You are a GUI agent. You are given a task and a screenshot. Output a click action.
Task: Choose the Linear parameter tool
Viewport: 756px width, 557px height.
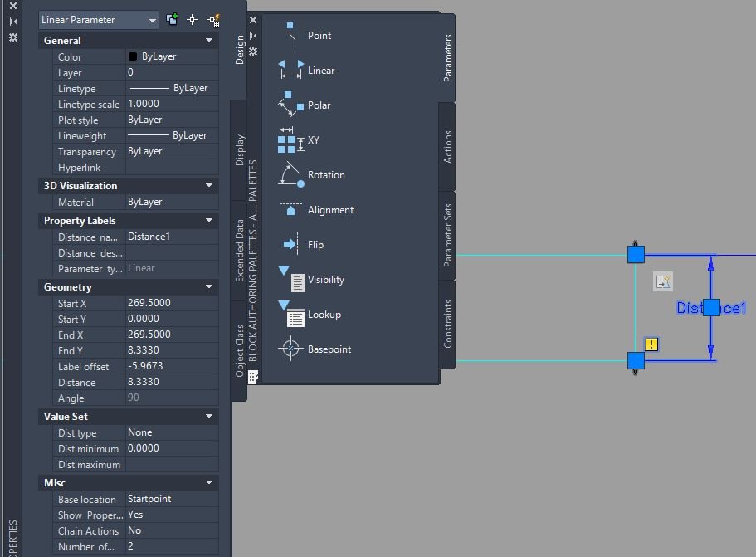tap(307, 71)
